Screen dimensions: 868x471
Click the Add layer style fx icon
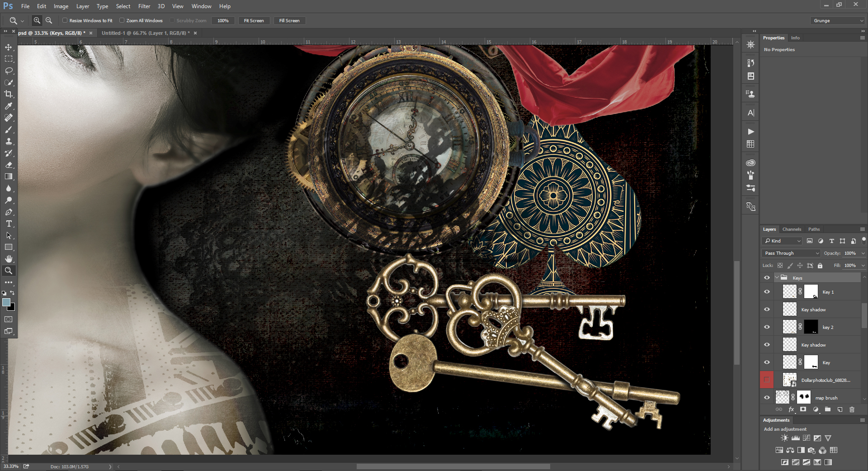791,409
